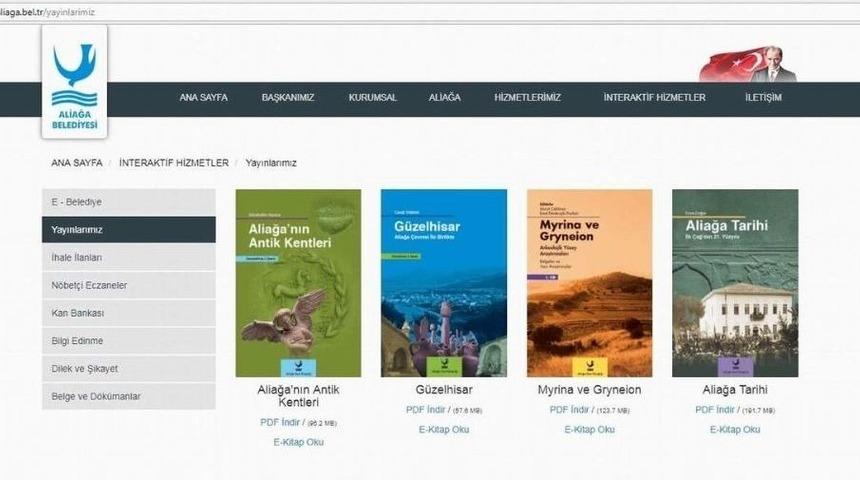The image size is (860, 480).
Task: Click Aliağa'nın Antik Kentleri title text
Action: 298,396
